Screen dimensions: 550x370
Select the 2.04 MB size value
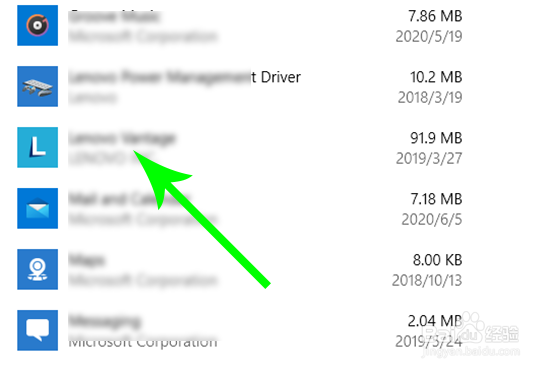point(435,321)
